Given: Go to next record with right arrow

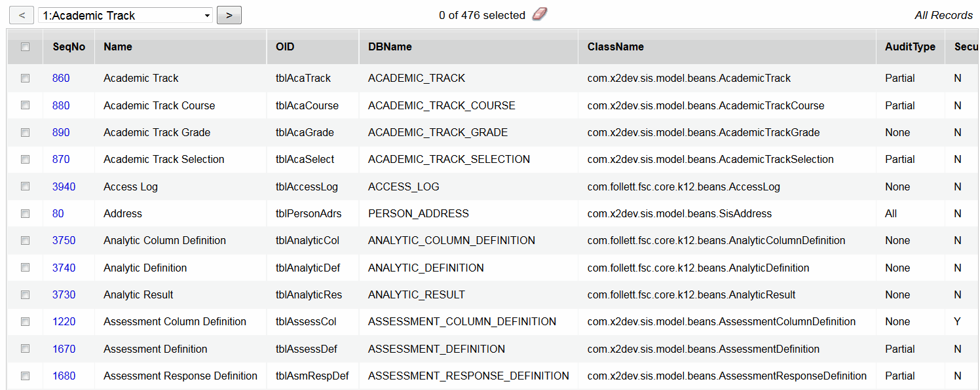Looking at the screenshot, I should tap(229, 15).
